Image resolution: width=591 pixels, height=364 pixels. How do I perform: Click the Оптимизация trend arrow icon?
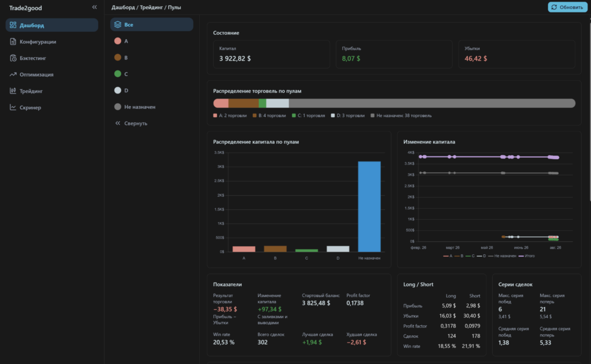(x=13, y=74)
